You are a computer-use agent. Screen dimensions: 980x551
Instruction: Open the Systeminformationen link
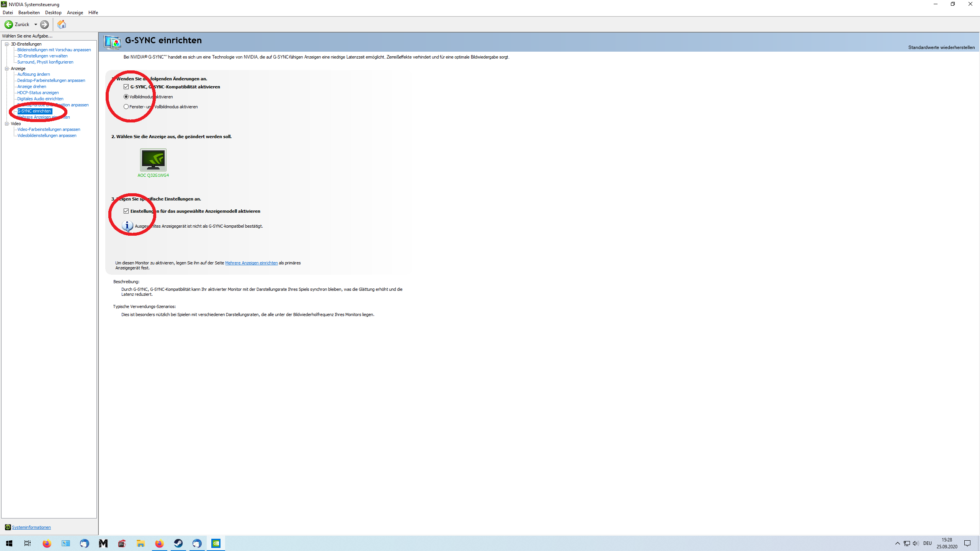(31, 527)
